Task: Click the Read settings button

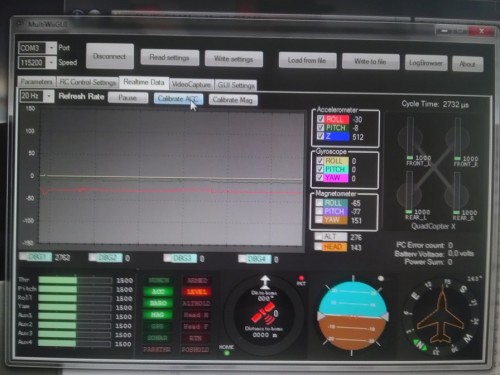Action: (x=169, y=58)
